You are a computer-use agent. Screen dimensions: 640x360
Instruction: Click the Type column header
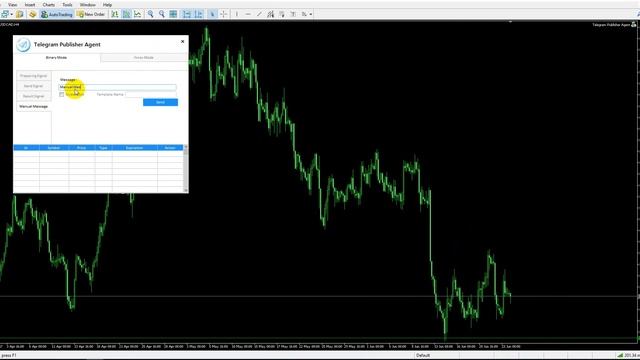(103, 148)
